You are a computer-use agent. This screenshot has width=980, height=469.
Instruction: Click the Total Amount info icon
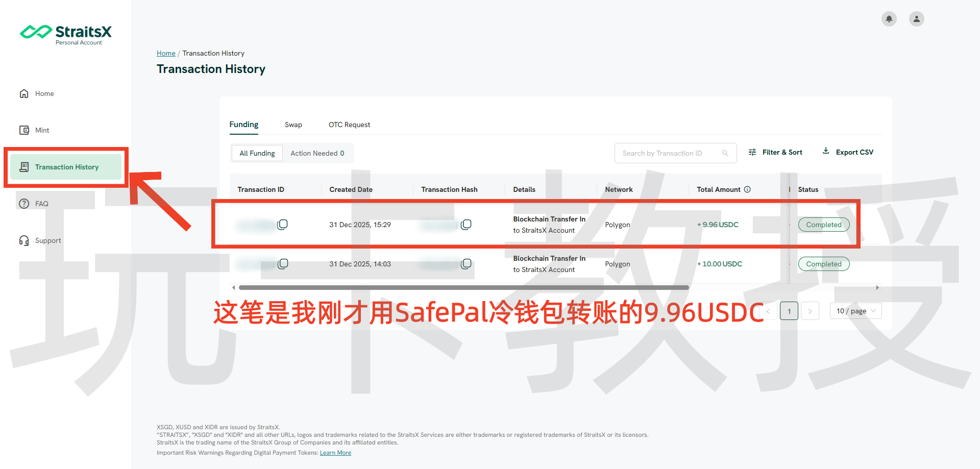747,189
